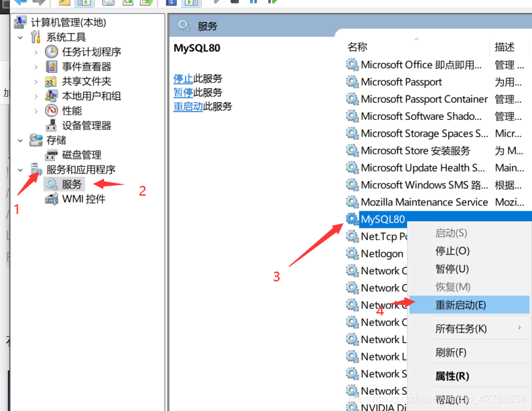Click the gear icon beside Microsoft Software Shado...
532x411 pixels.
[352, 116]
